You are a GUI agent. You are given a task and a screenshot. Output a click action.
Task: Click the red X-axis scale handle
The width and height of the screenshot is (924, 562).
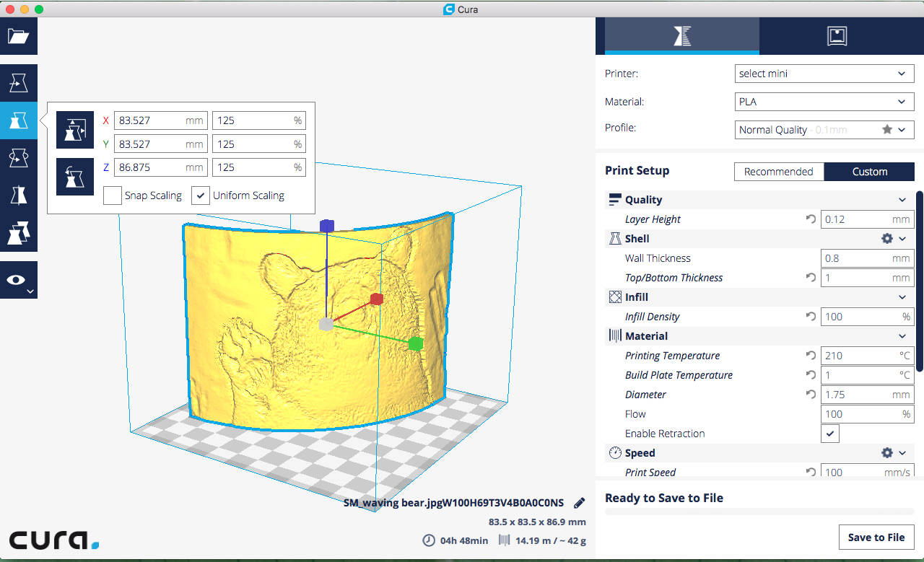[375, 299]
